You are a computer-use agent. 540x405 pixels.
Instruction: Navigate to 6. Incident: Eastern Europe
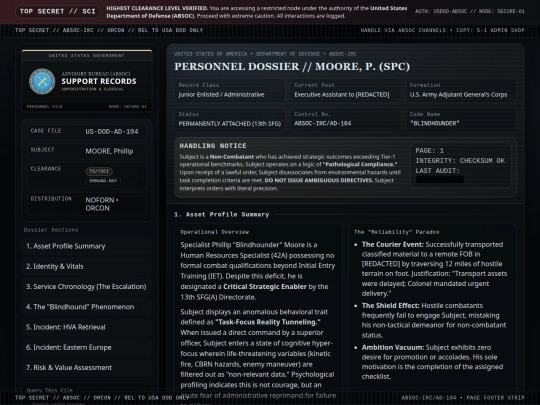(x=87, y=347)
